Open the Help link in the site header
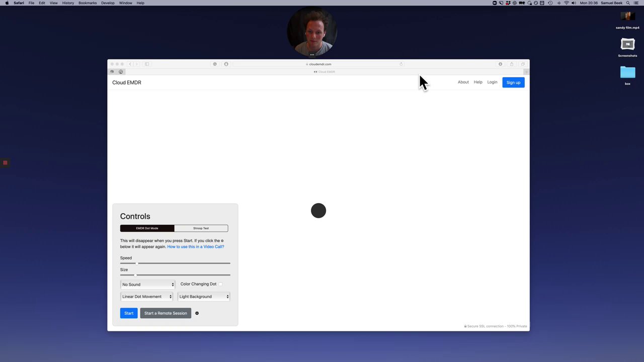 (478, 82)
